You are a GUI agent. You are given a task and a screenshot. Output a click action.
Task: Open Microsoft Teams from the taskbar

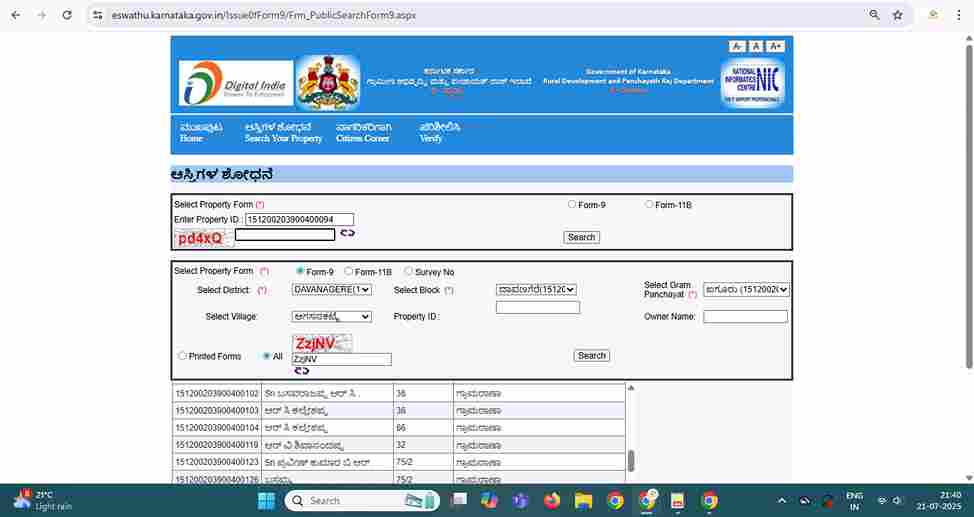click(x=521, y=501)
